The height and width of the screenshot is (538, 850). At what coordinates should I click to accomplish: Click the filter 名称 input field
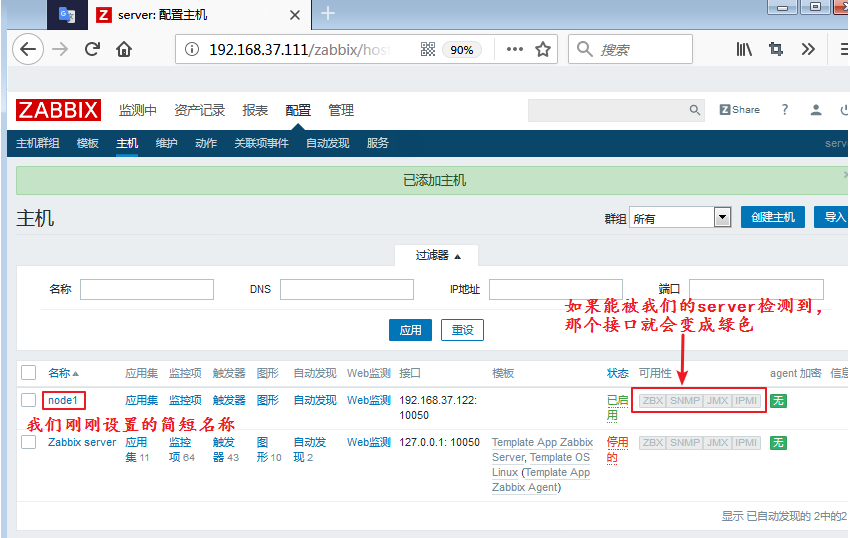[147, 289]
